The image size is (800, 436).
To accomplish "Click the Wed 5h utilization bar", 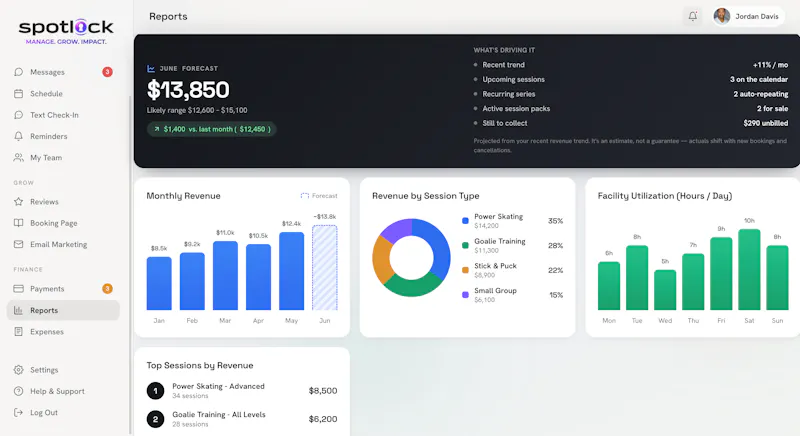I will pyautogui.click(x=665, y=290).
